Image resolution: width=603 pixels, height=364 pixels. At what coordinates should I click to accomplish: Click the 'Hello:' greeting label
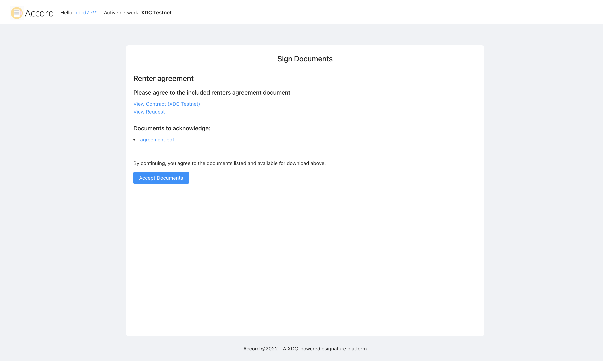point(67,13)
